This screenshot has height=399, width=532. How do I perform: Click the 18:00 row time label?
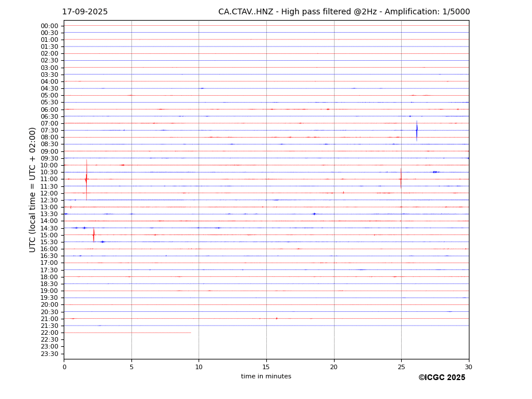(49, 277)
